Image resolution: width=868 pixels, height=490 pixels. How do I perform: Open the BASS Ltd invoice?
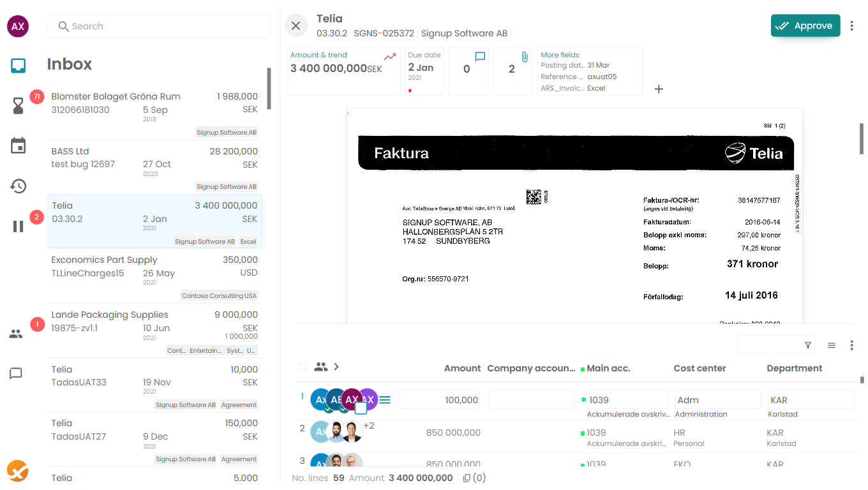[154, 167]
